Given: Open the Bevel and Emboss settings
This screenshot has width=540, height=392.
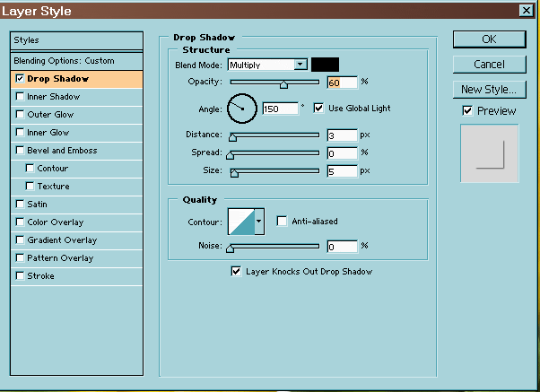Looking at the screenshot, I should [x=62, y=151].
